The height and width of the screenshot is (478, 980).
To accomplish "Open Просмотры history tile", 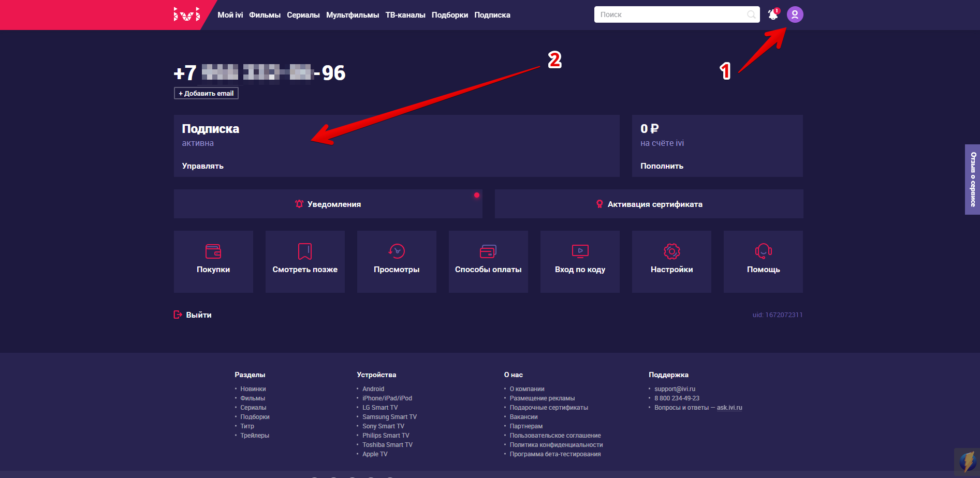I will 397,261.
